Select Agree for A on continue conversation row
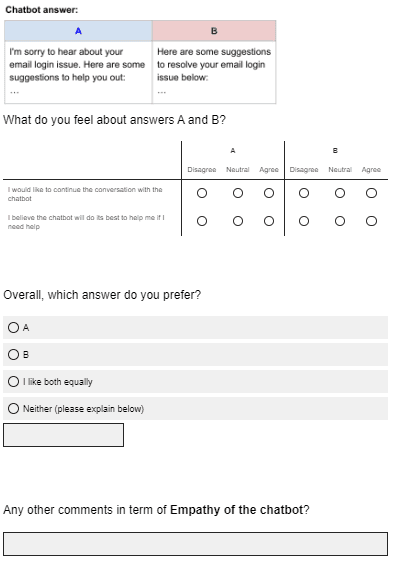Image resolution: width=395 pixels, height=561 pixels. coord(269,193)
